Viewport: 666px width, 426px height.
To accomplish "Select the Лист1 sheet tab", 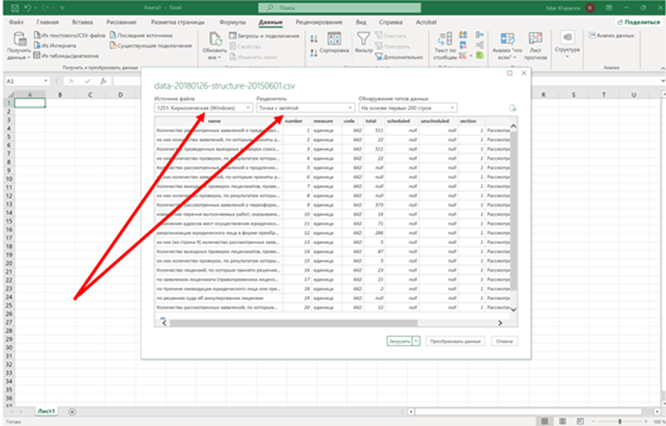I will pos(46,411).
